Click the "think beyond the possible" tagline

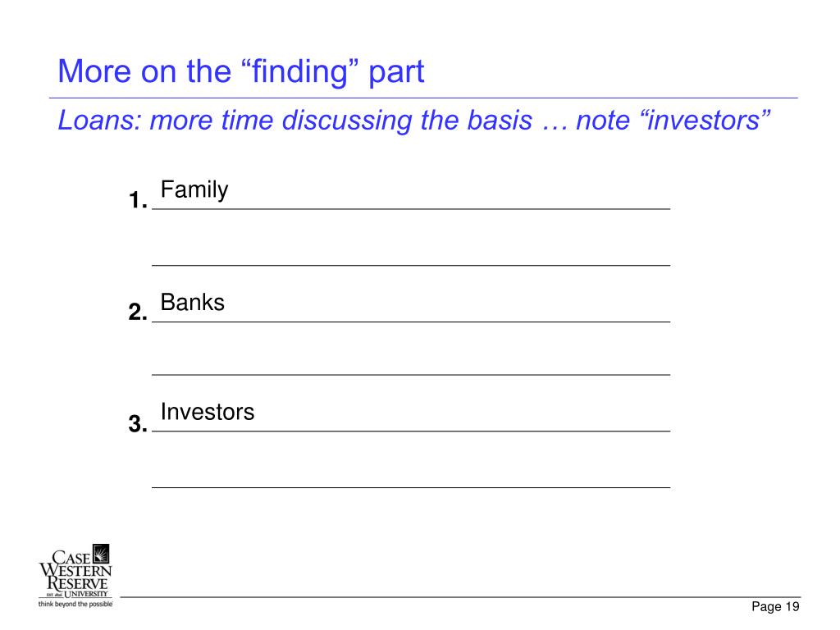click(x=75, y=604)
